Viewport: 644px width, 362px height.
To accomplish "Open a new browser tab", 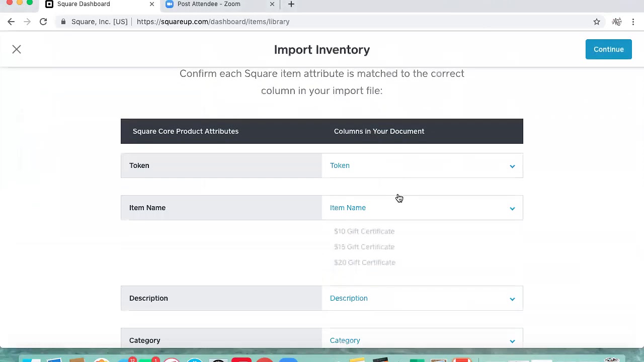I will pyautogui.click(x=291, y=4).
